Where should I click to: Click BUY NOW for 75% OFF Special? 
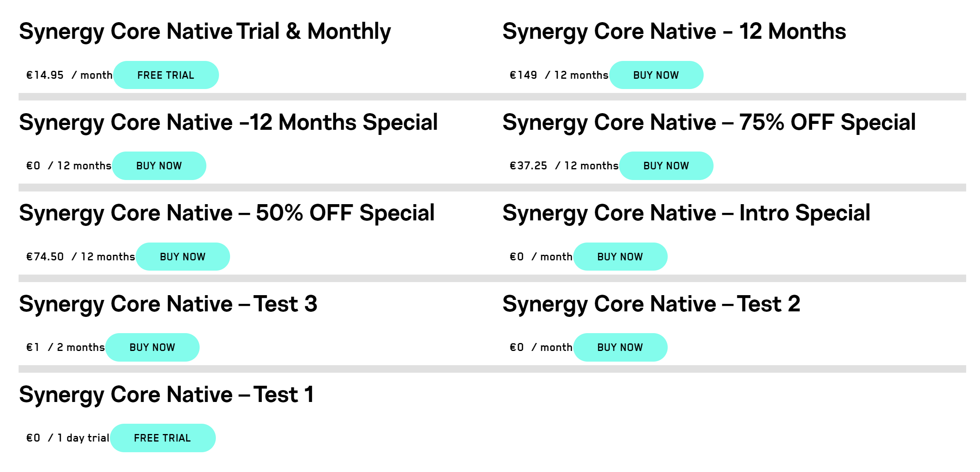(666, 166)
